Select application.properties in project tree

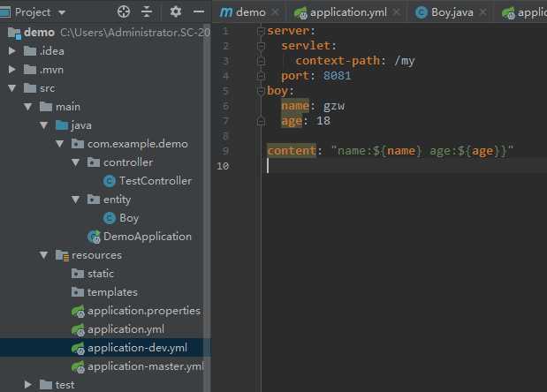point(144,311)
